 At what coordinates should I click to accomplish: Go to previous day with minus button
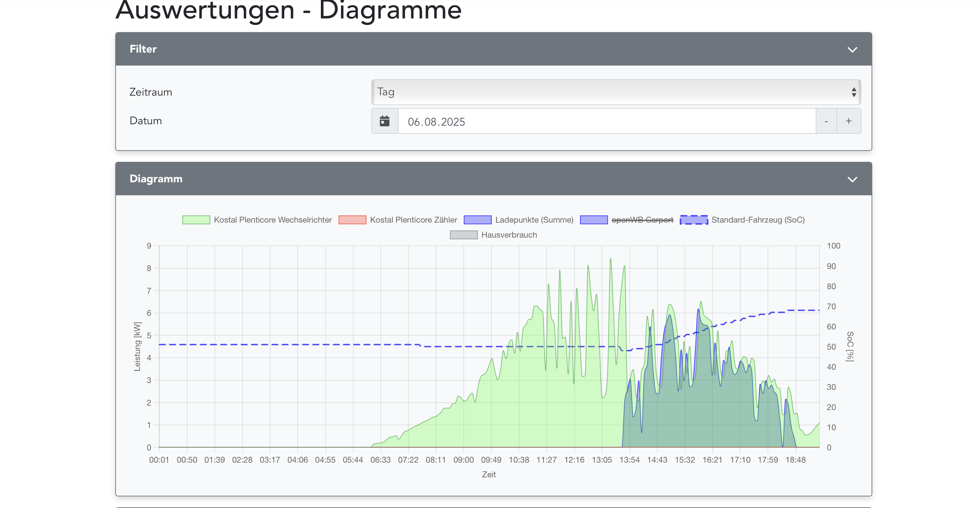pyautogui.click(x=826, y=121)
